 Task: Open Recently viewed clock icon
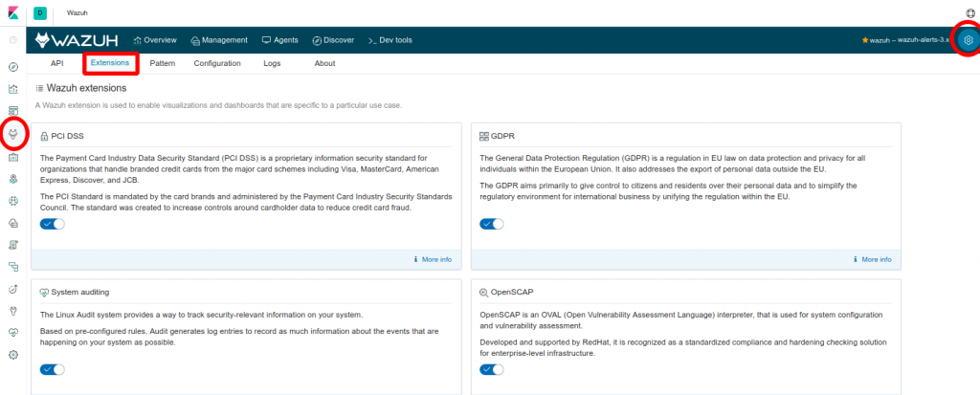[13, 40]
